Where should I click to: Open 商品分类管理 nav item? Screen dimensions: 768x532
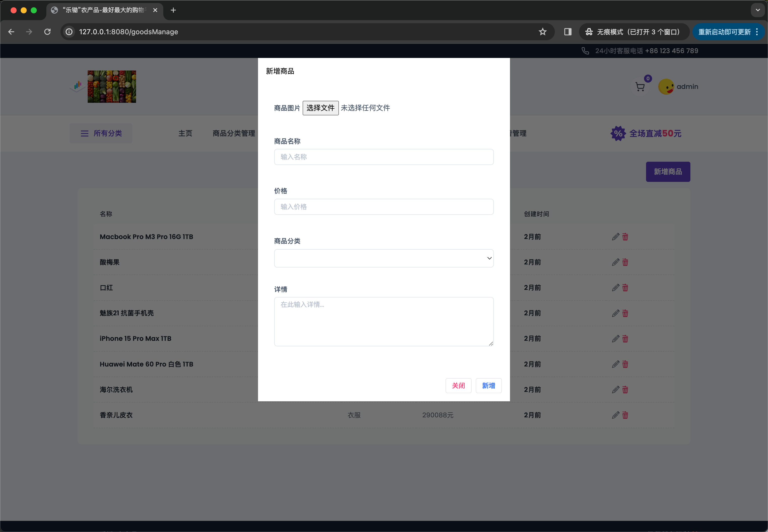234,133
